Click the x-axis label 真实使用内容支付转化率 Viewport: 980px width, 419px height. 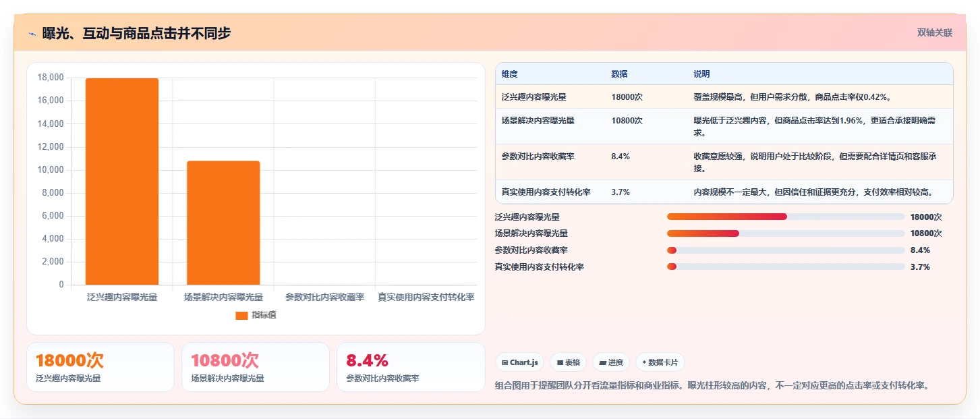426,297
